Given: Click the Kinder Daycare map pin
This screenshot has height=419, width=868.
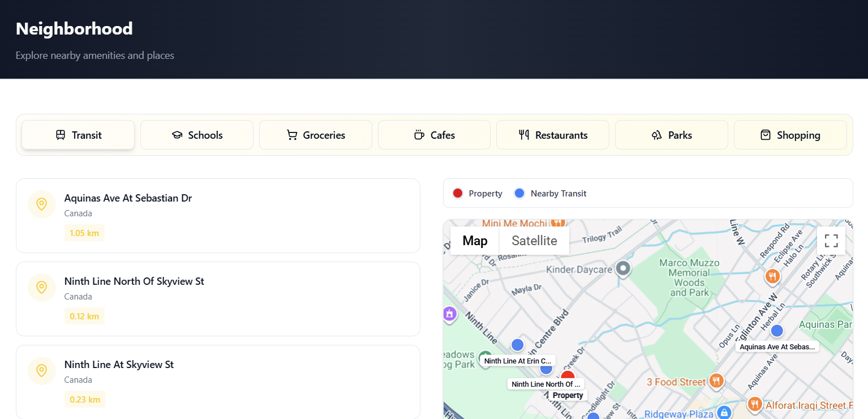Looking at the screenshot, I should pos(623,268).
